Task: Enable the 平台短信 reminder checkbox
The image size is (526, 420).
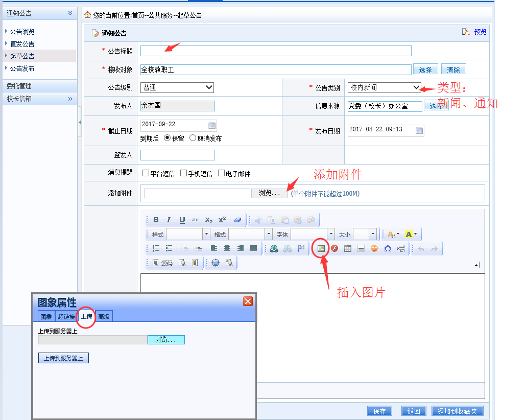Action: point(146,173)
